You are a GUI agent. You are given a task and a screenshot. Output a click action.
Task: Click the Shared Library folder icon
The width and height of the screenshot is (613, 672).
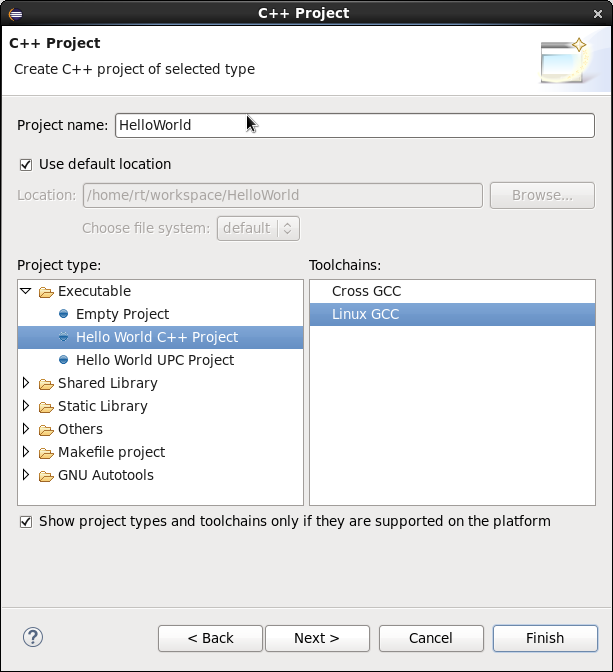(46, 384)
